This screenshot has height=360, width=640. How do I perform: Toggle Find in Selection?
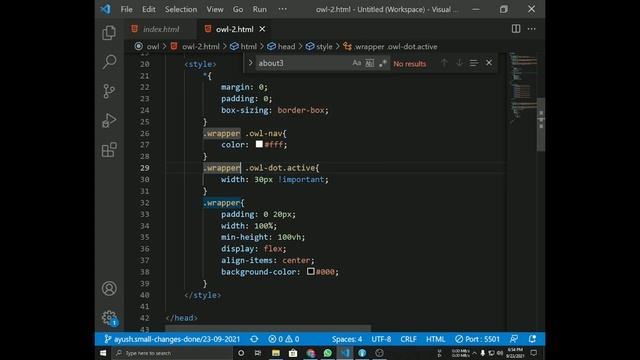click(x=474, y=63)
